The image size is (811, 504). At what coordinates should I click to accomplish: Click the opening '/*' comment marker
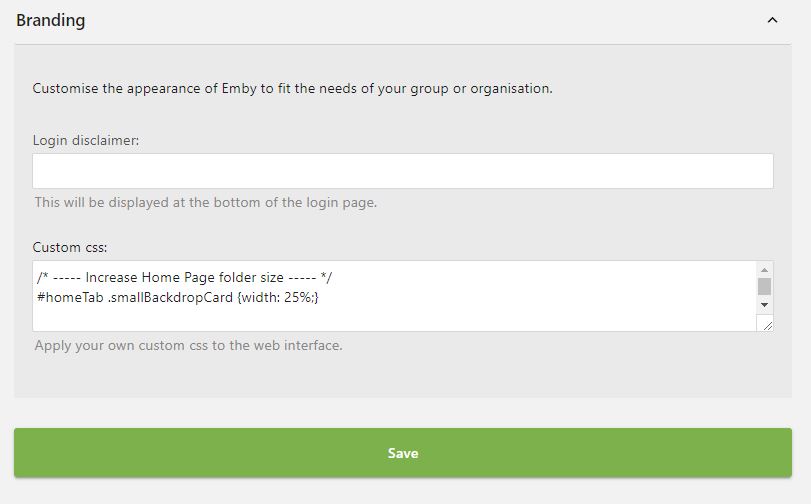pos(42,277)
